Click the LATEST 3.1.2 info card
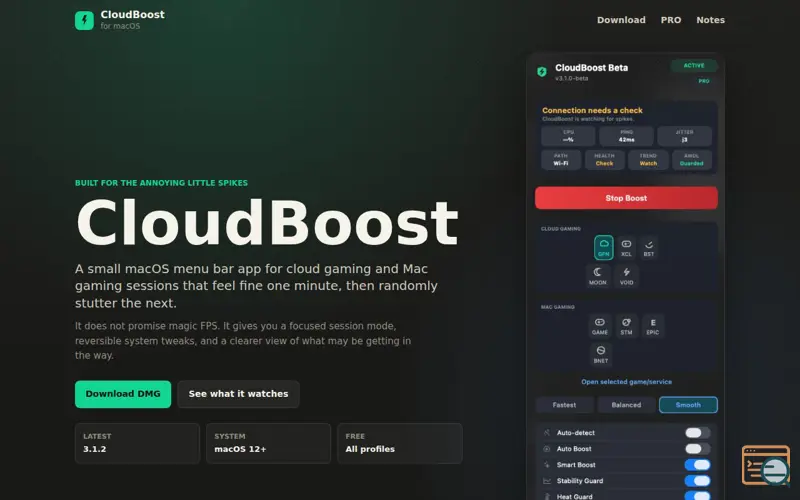This screenshot has height=500, width=800. click(137, 443)
